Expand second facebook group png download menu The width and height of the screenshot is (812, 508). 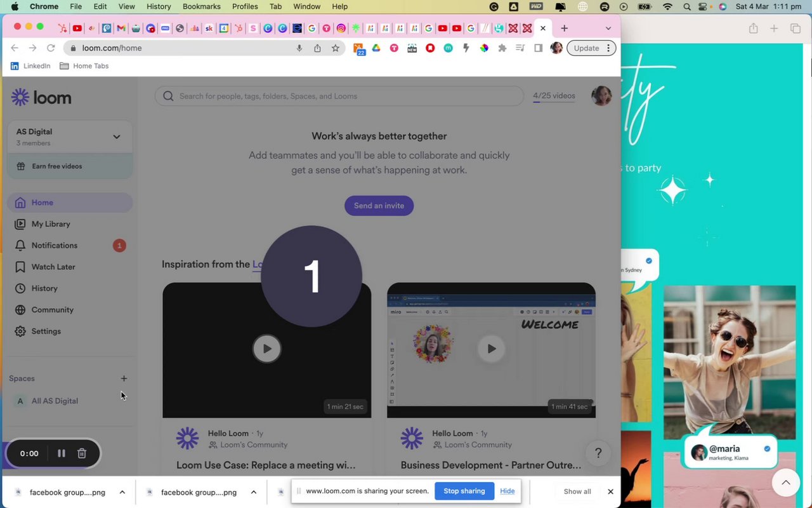tap(253, 492)
